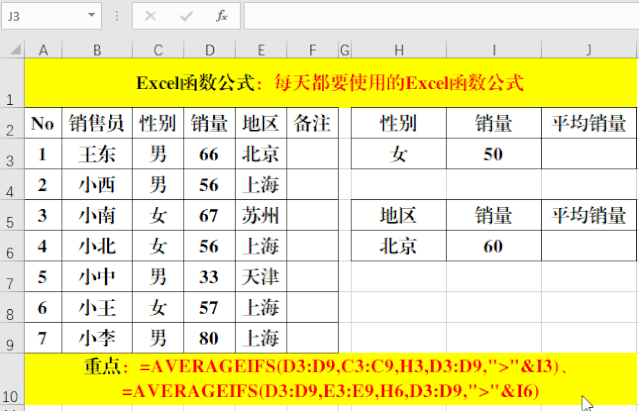Click the sales value '80' cell
The image size is (639, 411).
pos(209,338)
